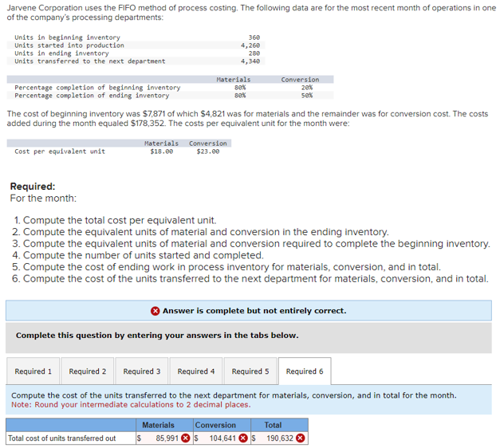This screenshot has height=448, width=500.
Task: Click the Total cost field showing 190,632
Action: [279, 438]
